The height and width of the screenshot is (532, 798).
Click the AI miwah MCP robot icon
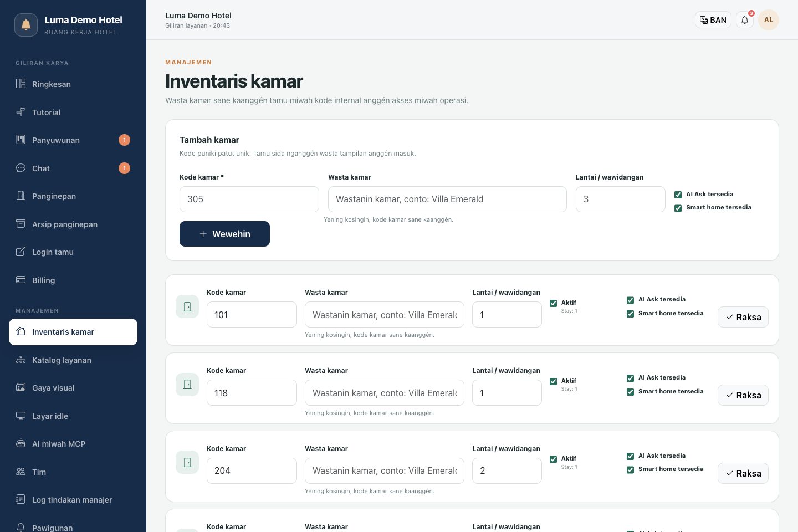coord(21,443)
